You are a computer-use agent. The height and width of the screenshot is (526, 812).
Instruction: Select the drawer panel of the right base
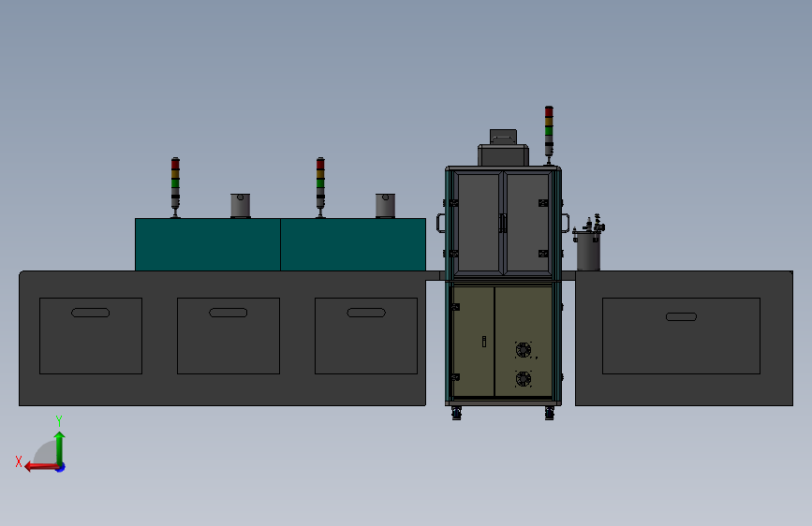pos(681,335)
